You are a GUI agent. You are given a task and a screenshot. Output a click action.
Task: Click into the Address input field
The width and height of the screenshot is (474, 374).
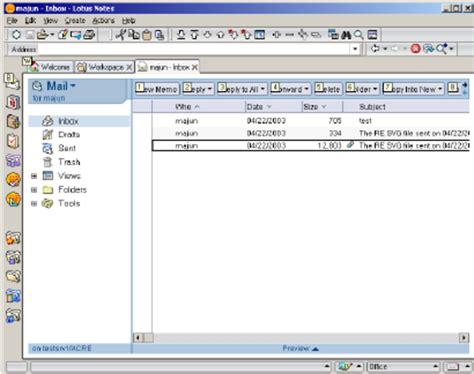pos(194,49)
